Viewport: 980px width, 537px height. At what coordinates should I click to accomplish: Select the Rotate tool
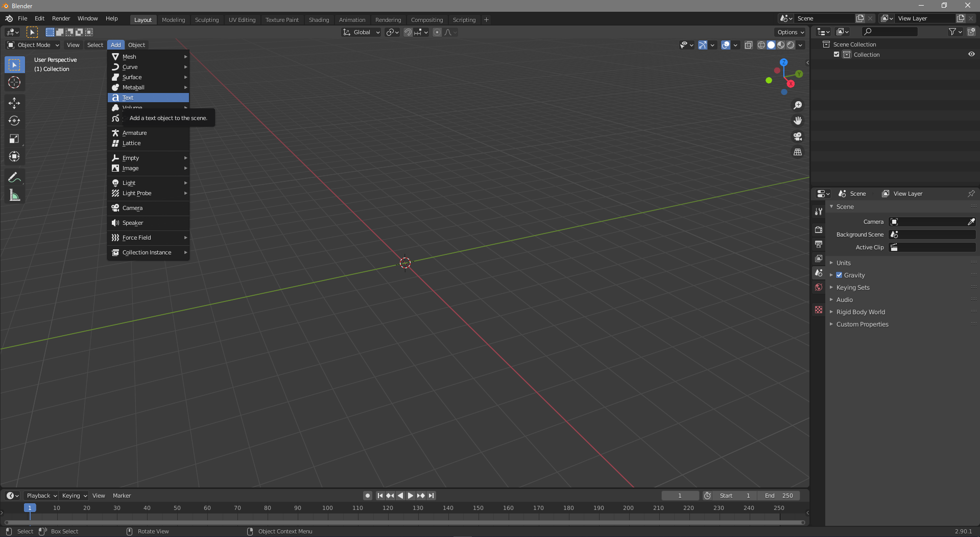[x=14, y=121]
